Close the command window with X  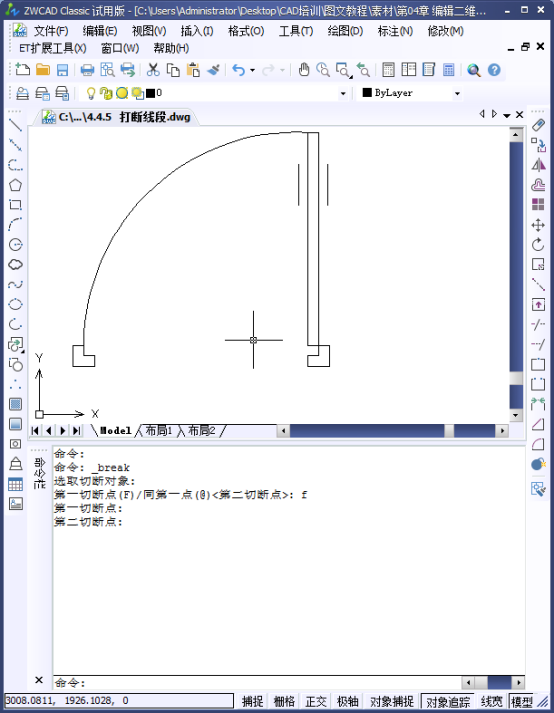coord(39,680)
